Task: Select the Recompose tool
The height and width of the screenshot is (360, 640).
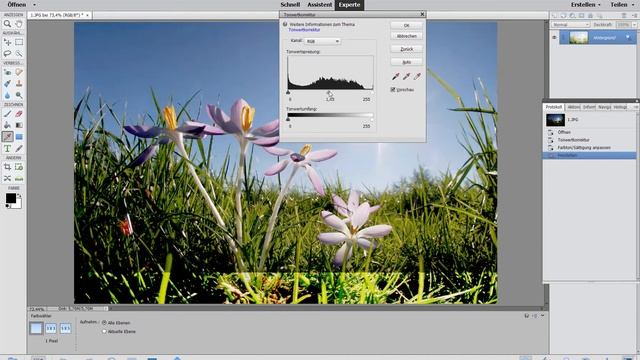Action: coord(19,167)
